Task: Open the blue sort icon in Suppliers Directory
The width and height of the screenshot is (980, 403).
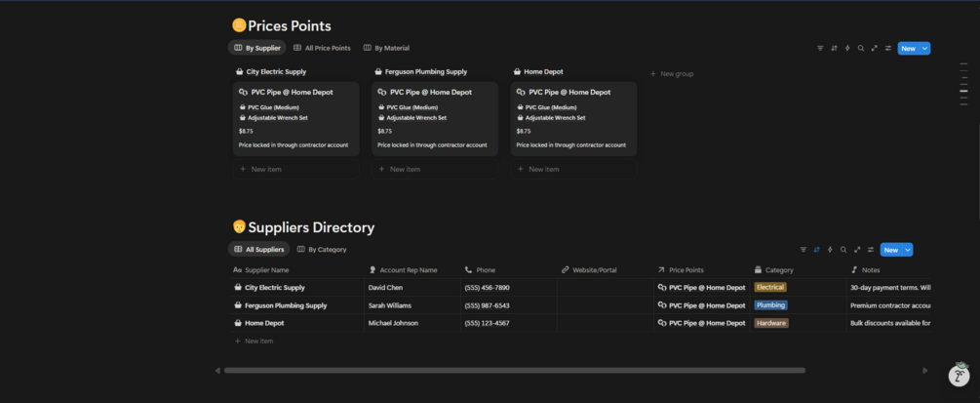Action: 816,250
